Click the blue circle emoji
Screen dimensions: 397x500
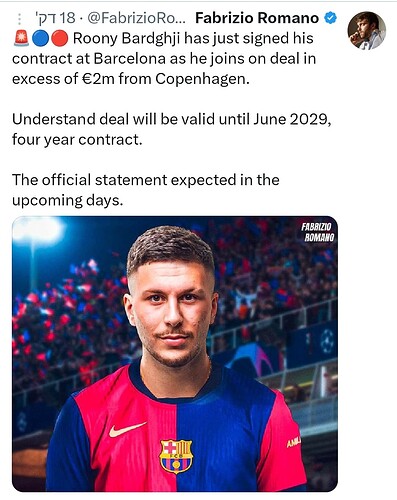point(40,39)
